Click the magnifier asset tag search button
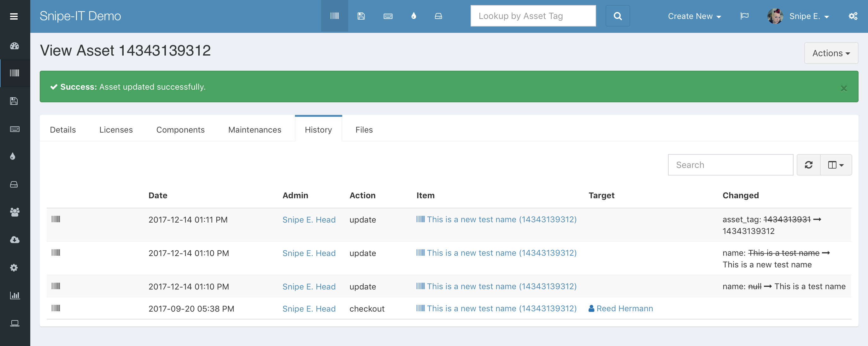The height and width of the screenshot is (346, 868). point(617,16)
